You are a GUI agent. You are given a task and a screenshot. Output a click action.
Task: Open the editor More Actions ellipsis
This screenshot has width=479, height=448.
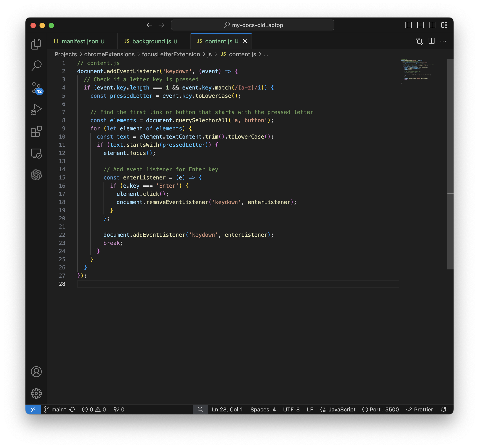443,41
